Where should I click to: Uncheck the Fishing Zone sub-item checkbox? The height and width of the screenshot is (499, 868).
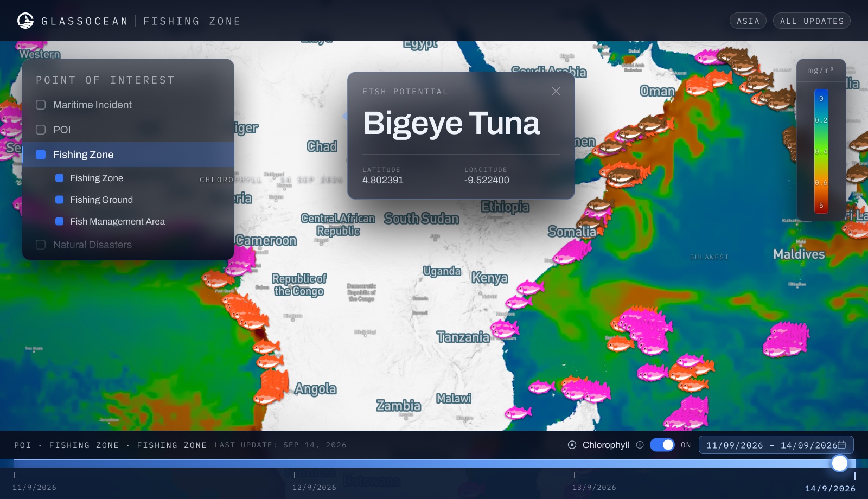(60, 178)
